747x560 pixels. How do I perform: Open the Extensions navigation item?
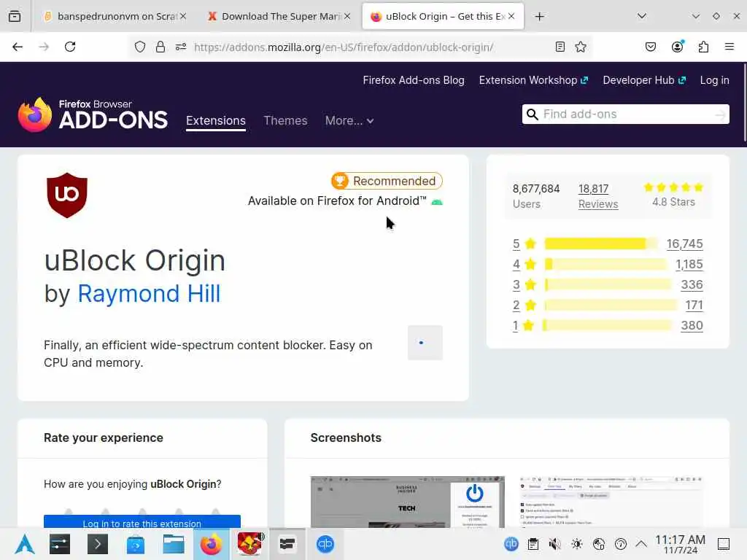(216, 121)
